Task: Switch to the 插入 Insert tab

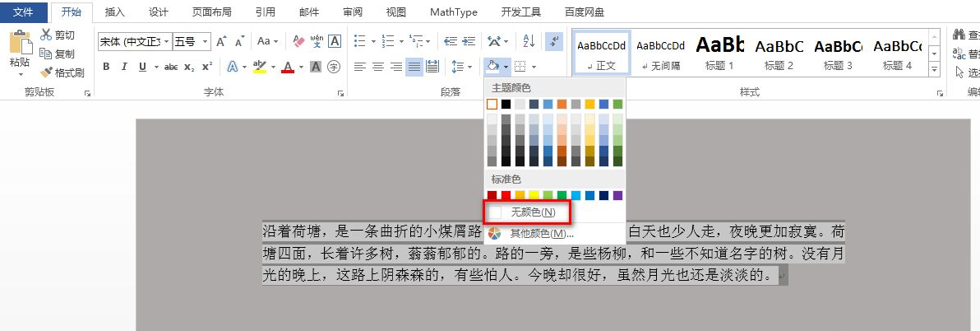Action: [x=115, y=12]
